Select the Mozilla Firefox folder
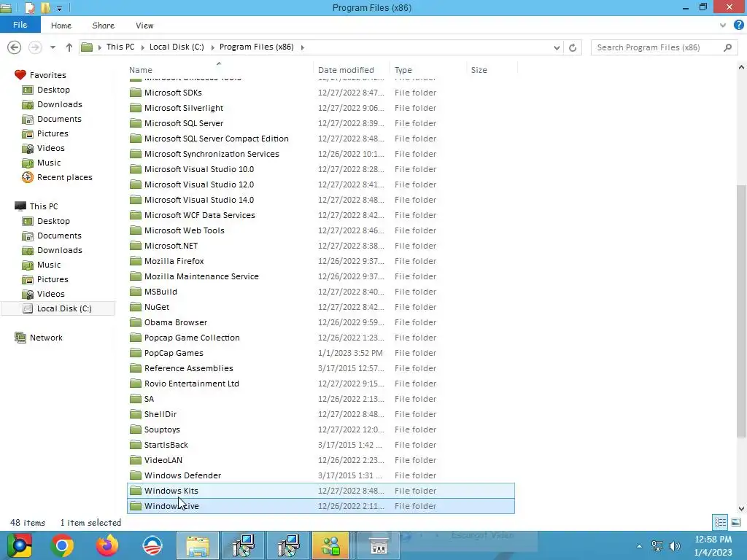This screenshot has width=747, height=560. coord(321,261)
